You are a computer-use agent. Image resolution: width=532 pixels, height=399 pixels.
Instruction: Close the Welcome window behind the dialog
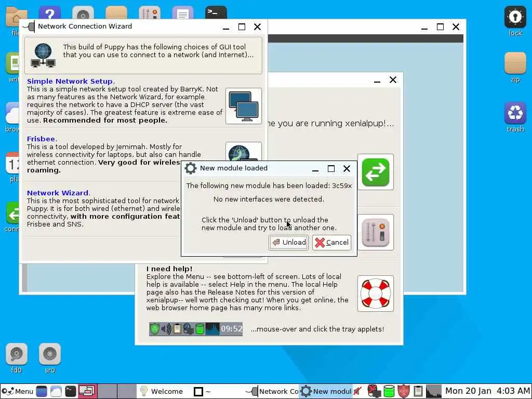(393, 79)
